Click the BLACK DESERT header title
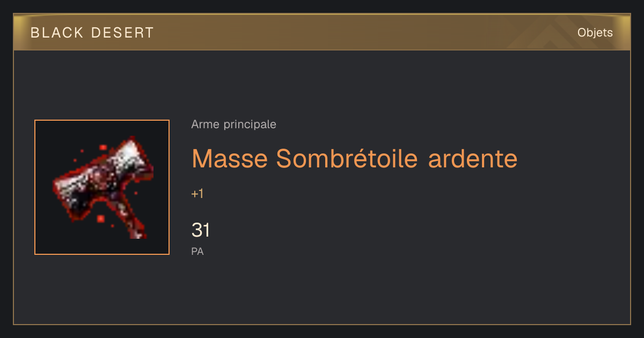 [92, 33]
